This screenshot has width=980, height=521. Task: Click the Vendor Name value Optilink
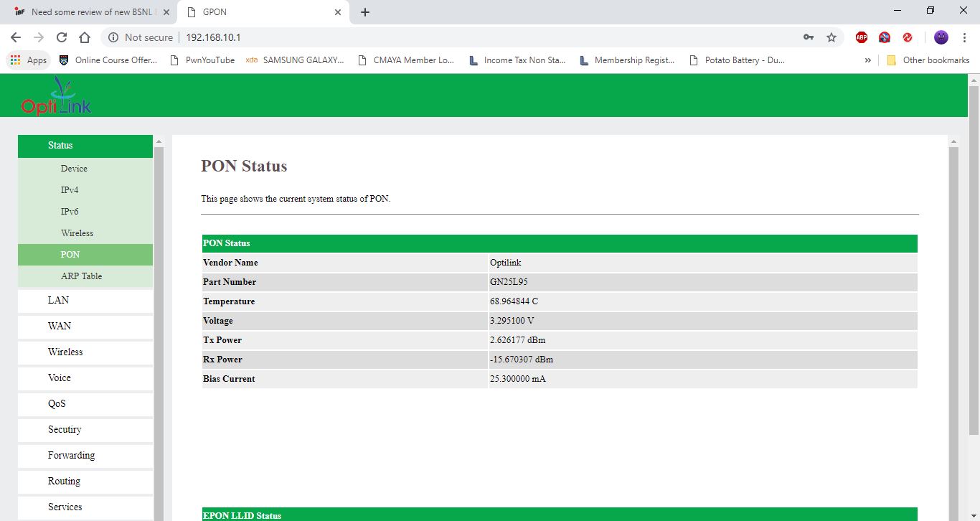point(506,263)
